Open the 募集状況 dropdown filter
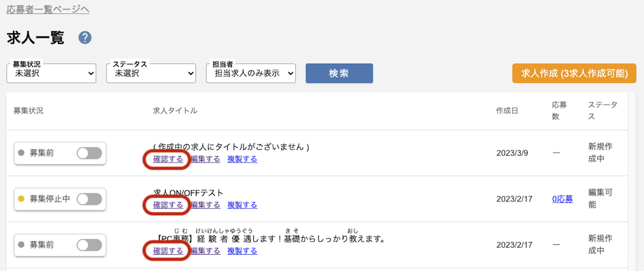Viewport: 644px width, 271px height. point(51,73)
